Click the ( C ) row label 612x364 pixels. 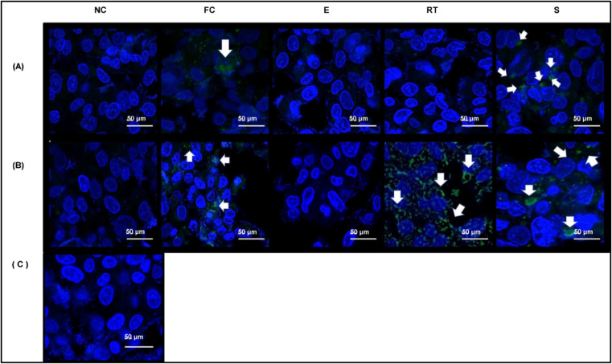click(x=20, y=264)
